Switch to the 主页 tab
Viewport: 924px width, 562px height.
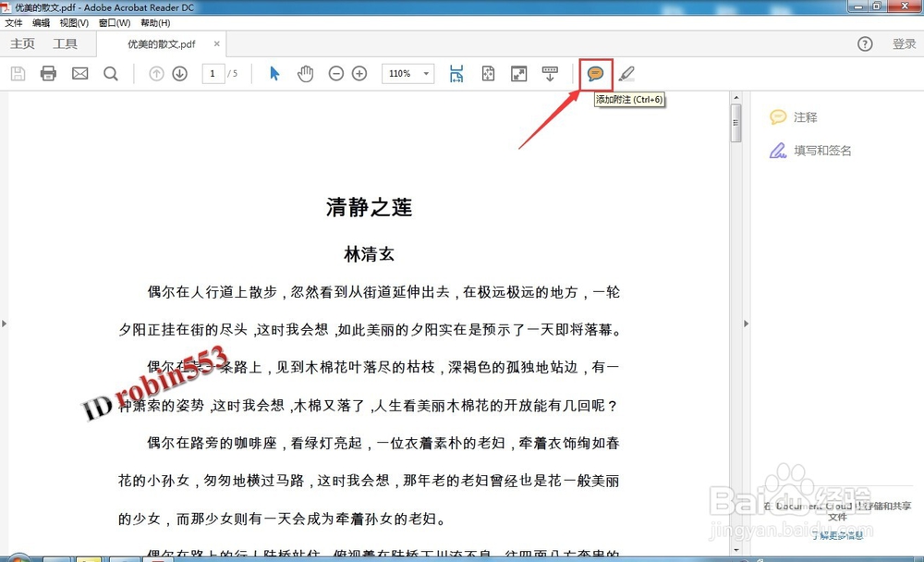coord(22,43)
